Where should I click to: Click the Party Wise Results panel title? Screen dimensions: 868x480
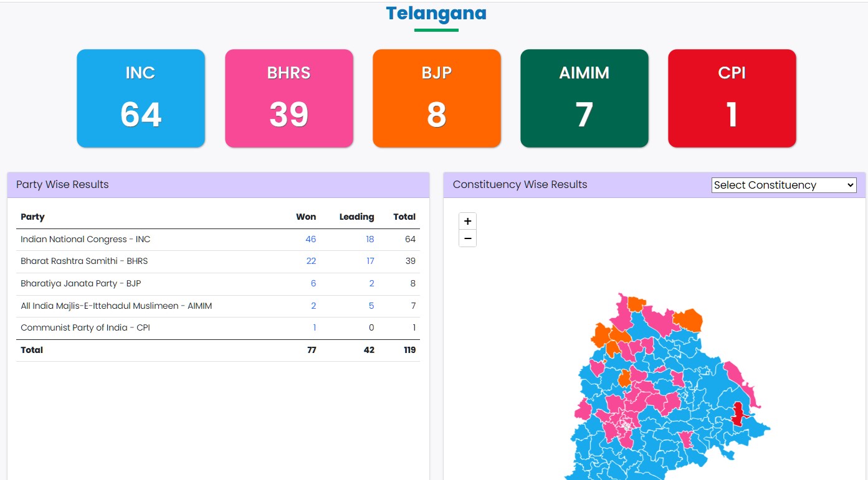tap(62, 184)
